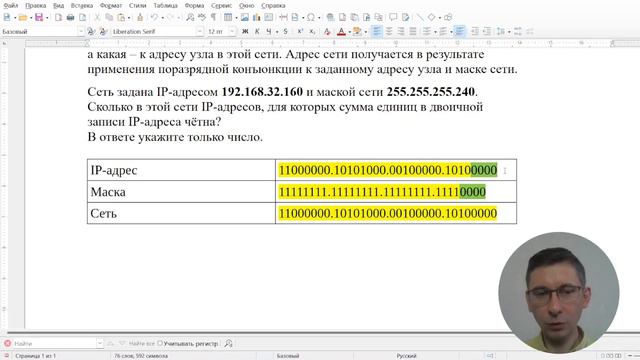Viewport: 640px width, 360px height.
Task: Expand the Paste options dropdown arrow
Action: click(x=129, y=18)
